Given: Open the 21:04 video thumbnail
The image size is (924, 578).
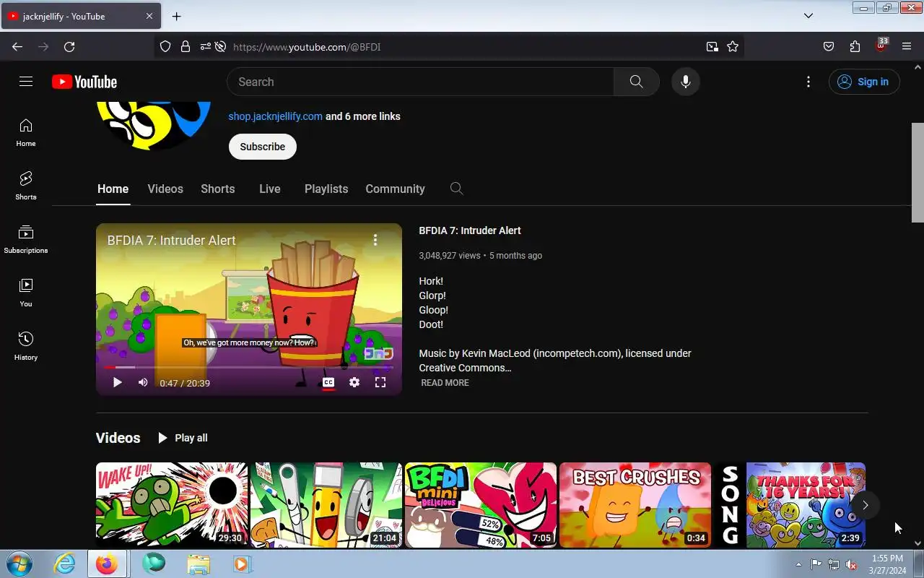Looking at the screenshot, I should [326, 505].
